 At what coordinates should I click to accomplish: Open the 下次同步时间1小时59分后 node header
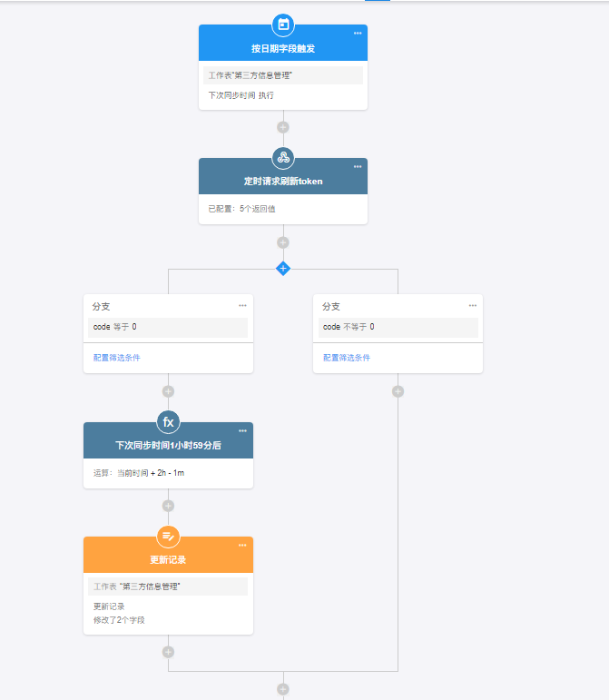pyautogui.click(x=168, y=446)
